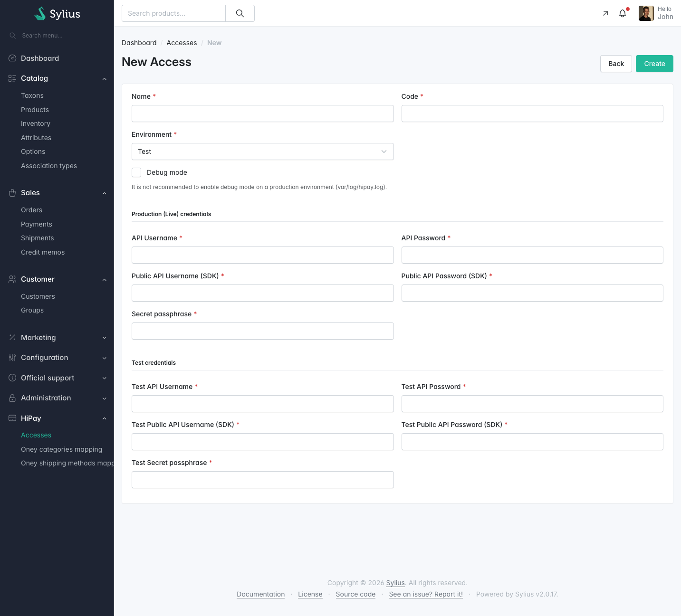Focus the Name input field

(262, 114)
